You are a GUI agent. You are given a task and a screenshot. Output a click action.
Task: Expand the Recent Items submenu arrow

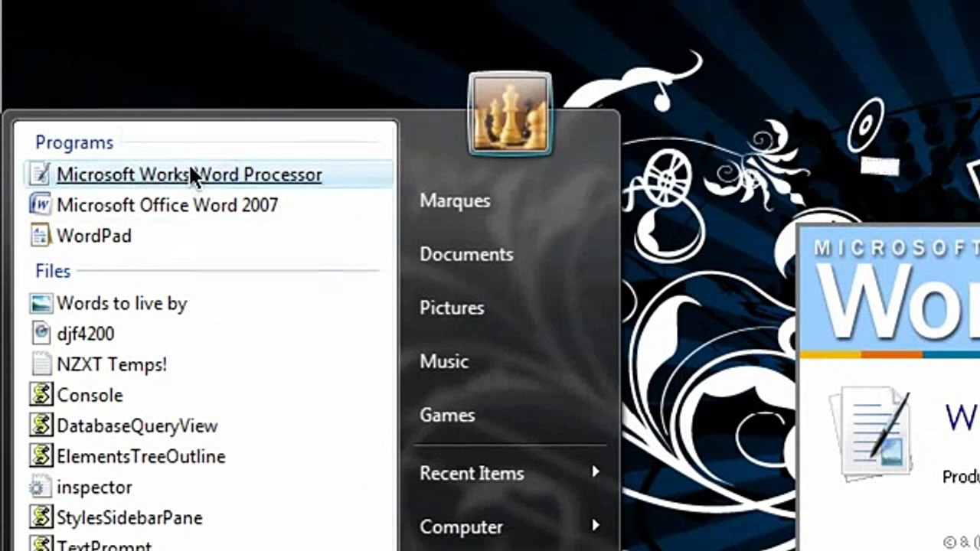pyautogui.click(x=596, y=472)
